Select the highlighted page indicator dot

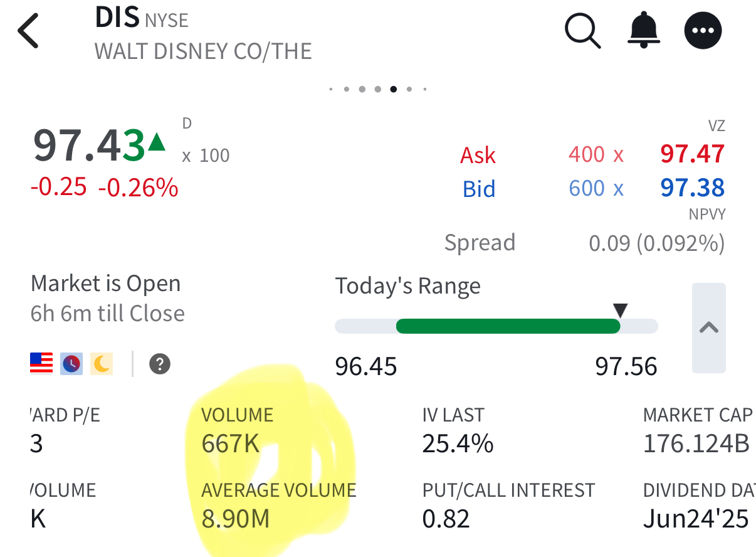[x=393, y=89]
